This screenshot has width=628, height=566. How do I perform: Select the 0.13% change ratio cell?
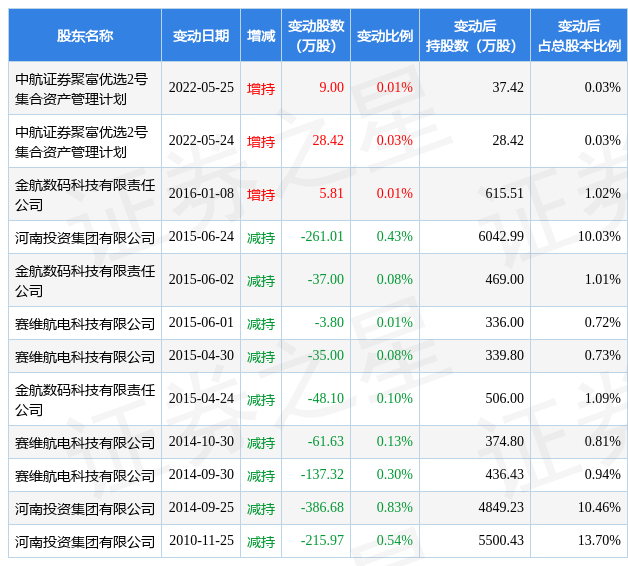click(395, 441)
